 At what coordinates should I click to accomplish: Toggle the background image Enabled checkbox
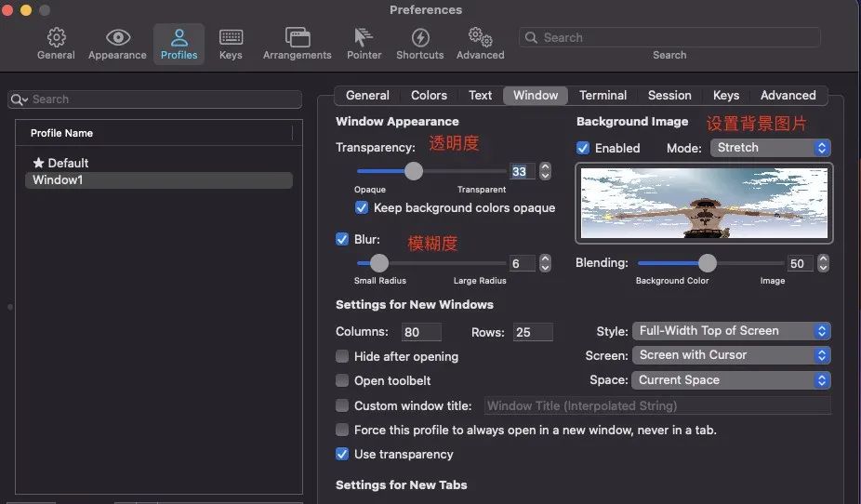583,148
